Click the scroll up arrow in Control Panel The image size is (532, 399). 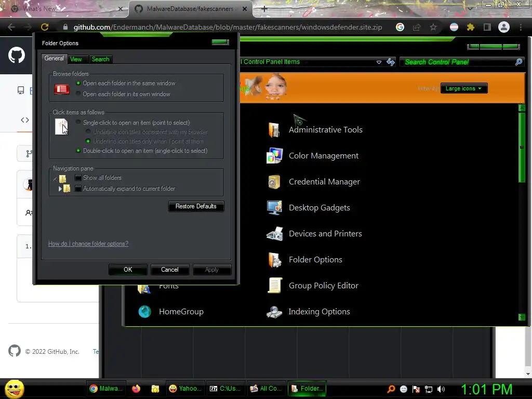click(522, 108)
